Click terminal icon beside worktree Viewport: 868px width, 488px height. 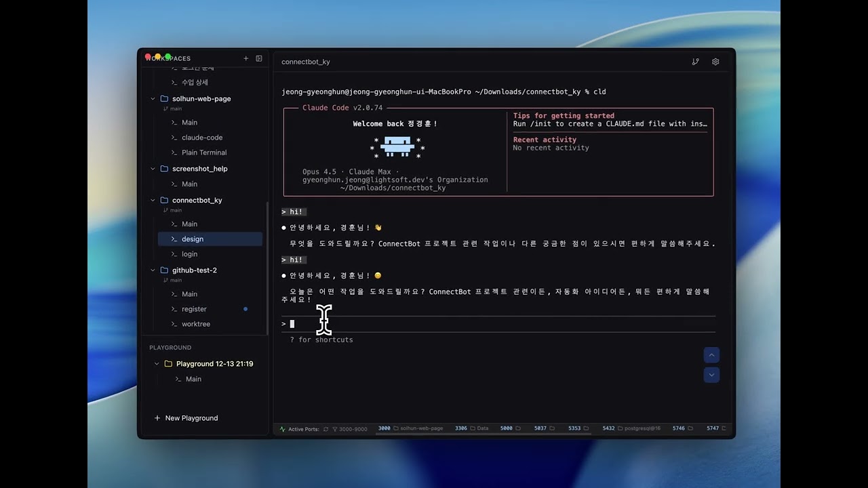tap(174, 324)
